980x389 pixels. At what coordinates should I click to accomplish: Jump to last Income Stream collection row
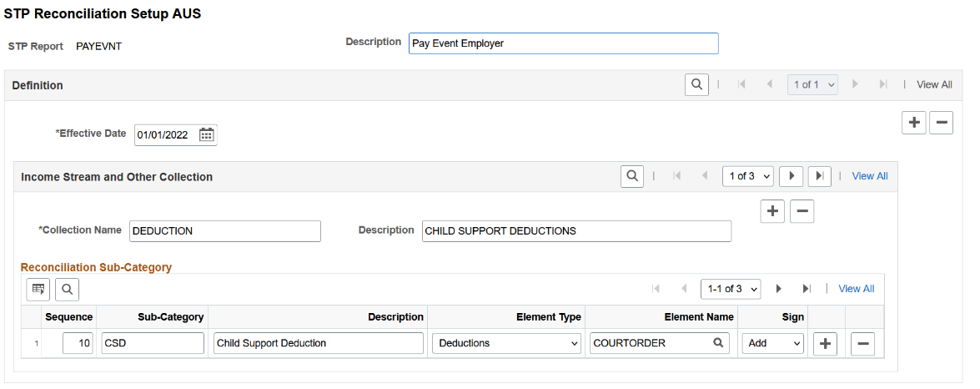820,176
